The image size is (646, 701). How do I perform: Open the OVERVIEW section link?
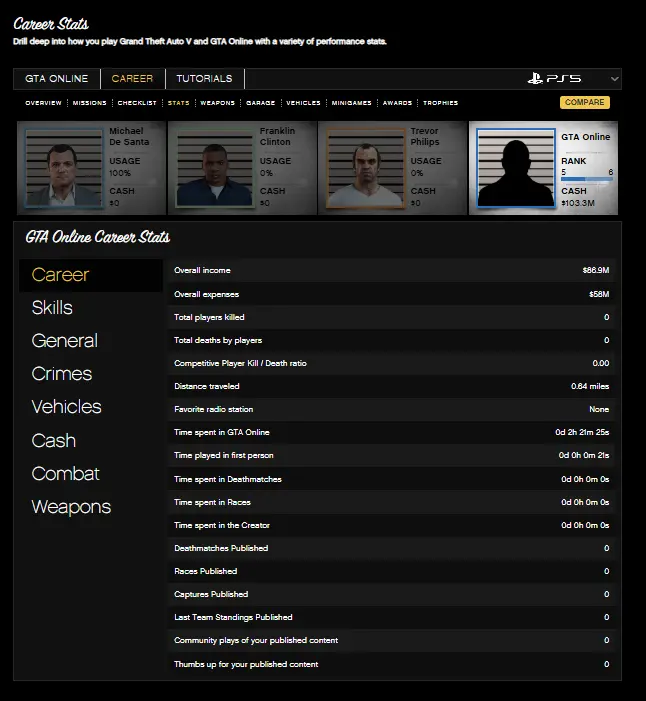click(44, 103)
